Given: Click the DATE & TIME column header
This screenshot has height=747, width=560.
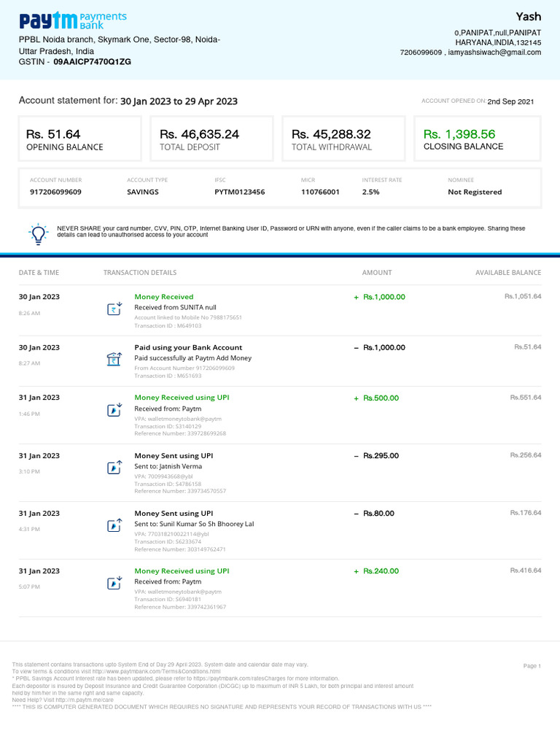Looking at the screenshot, I should [x=39, y=273].
